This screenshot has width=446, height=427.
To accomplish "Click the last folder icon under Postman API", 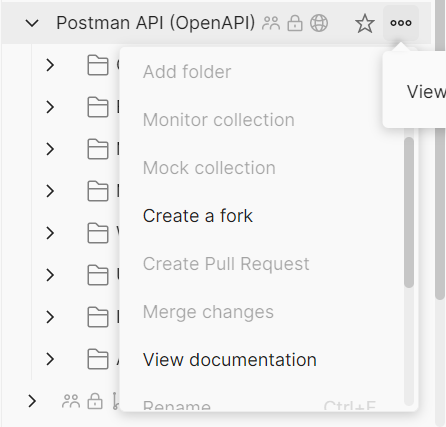I will click(98, 359).
